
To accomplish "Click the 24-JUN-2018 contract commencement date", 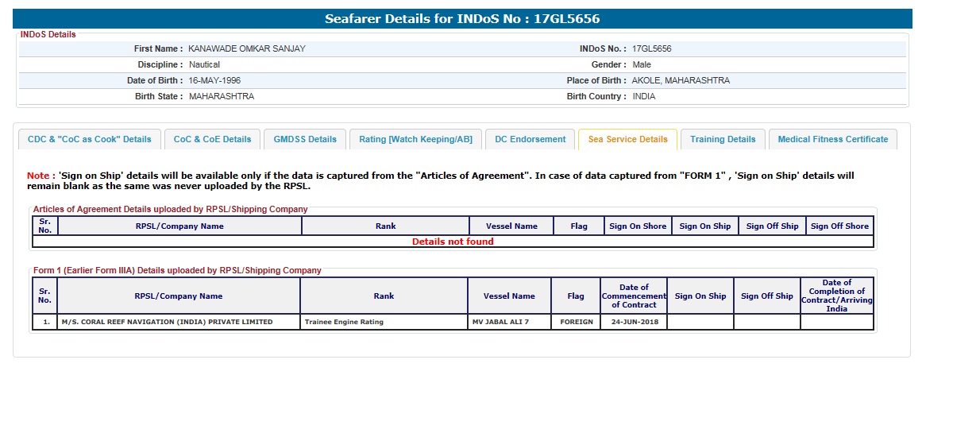I will click(634, 322).
